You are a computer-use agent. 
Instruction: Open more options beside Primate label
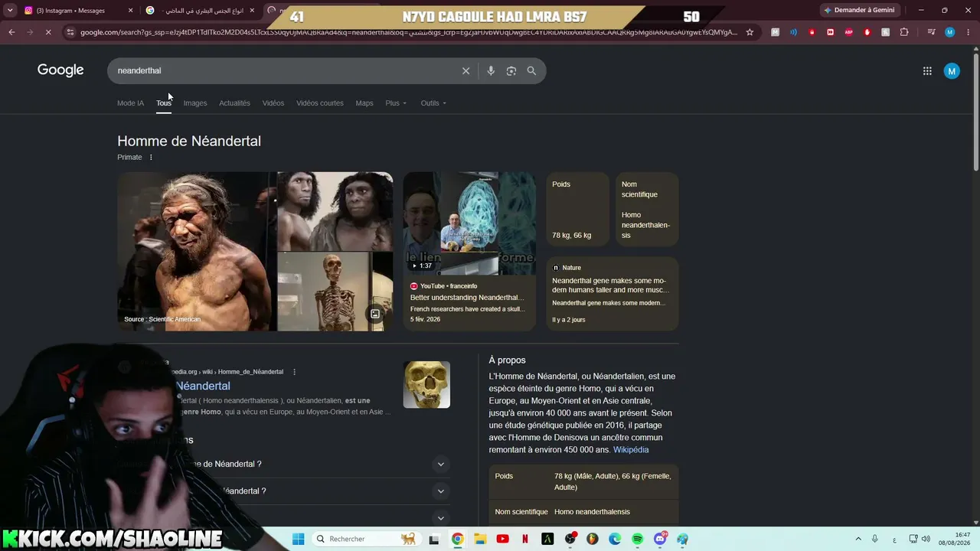(151, 157)
